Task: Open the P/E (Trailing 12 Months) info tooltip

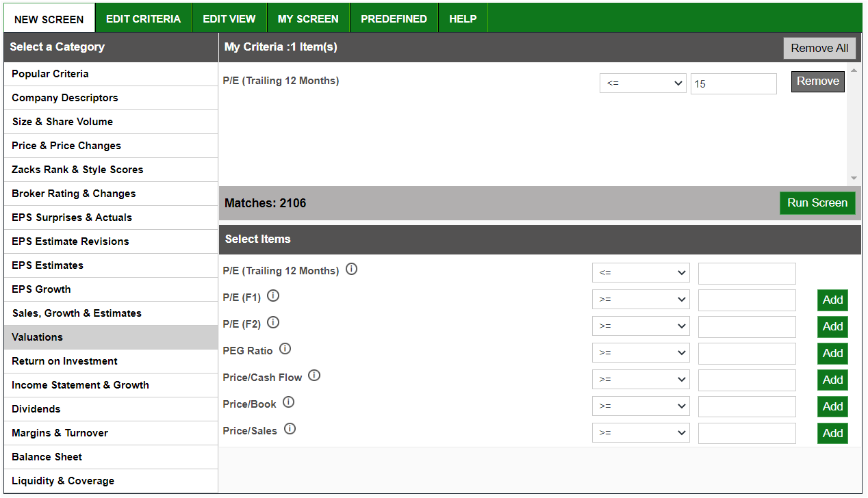Action: (x=351, y=269)
